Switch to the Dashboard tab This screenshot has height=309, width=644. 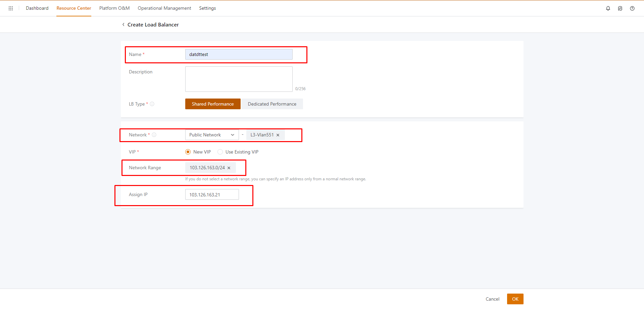click(37, 8)
